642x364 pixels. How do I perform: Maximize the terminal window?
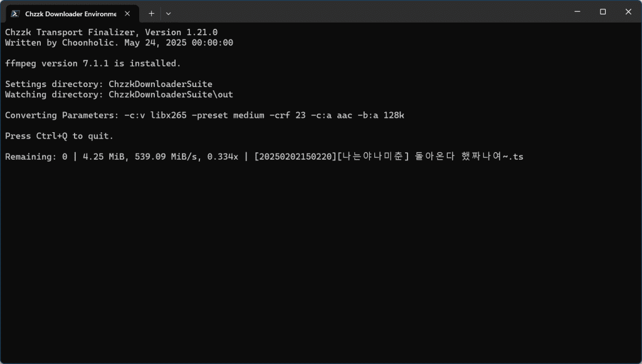pos(603,11)
